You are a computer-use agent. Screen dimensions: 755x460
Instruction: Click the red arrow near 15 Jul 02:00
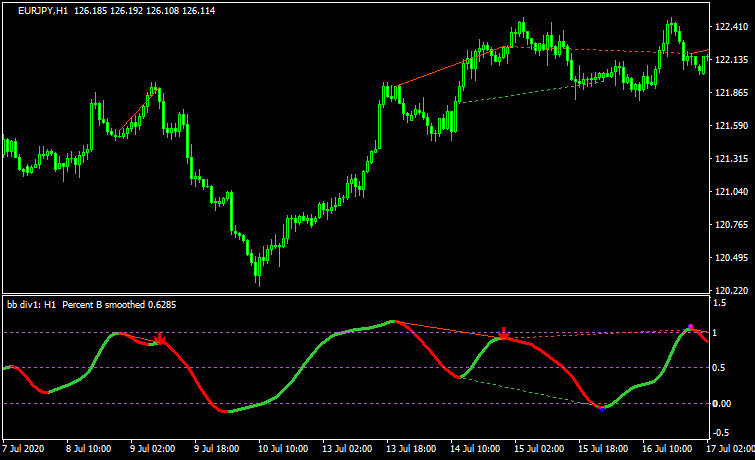pyautogui.click(x=505, y=334)
